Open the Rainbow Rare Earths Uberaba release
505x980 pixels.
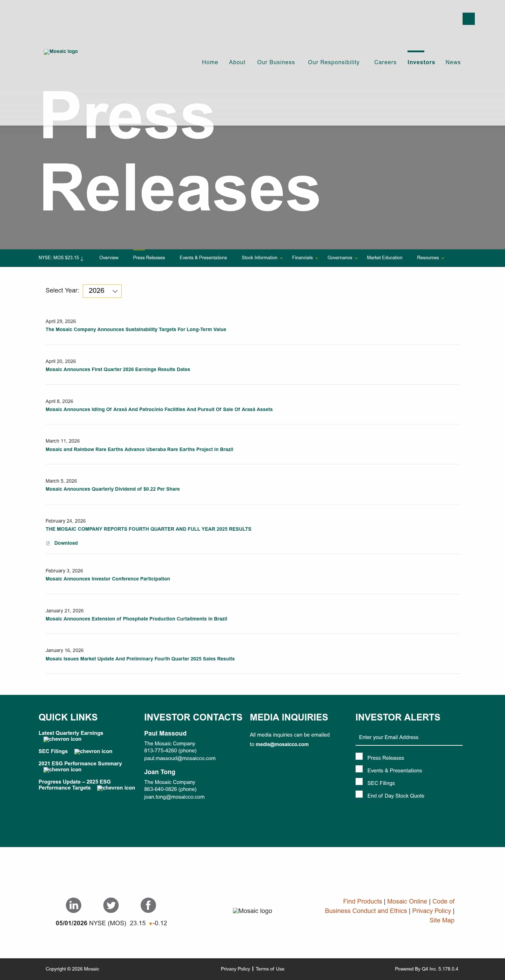139,449
